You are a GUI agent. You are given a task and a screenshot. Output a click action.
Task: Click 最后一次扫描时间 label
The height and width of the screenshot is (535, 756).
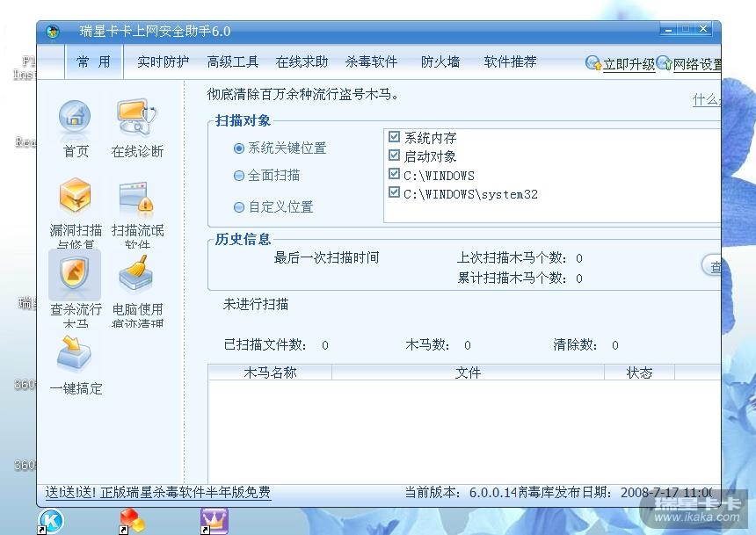click(x=326, y=258)
